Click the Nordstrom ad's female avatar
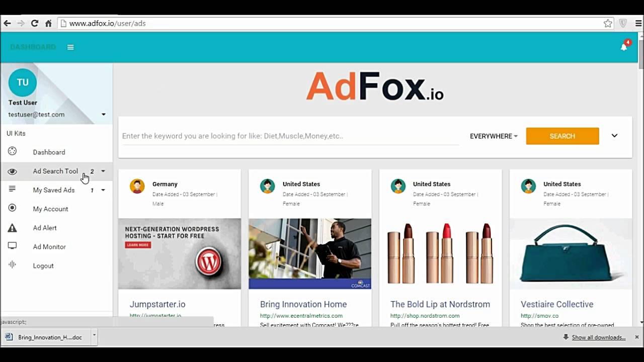The width and height of the screenshot is (644, 362). [398, 186]
